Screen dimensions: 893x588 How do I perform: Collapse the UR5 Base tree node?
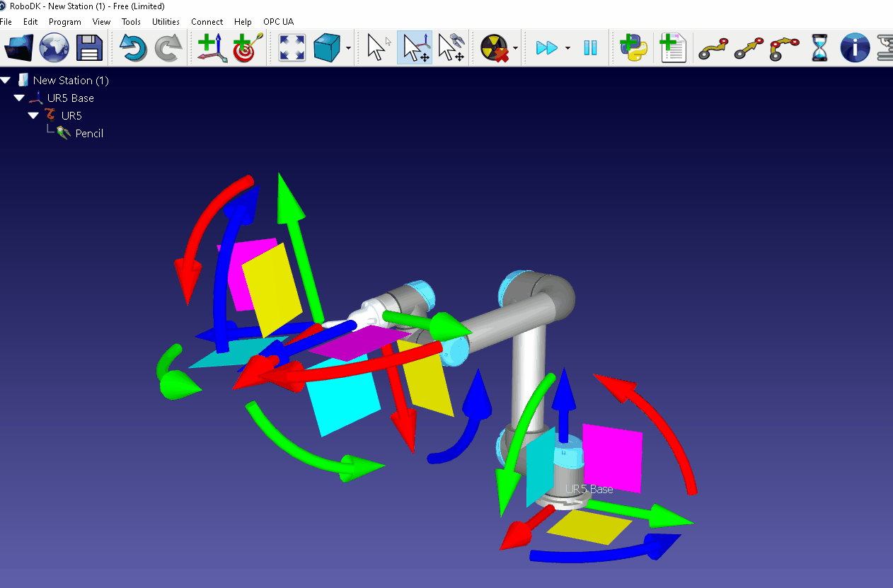[x=19, y=98]
